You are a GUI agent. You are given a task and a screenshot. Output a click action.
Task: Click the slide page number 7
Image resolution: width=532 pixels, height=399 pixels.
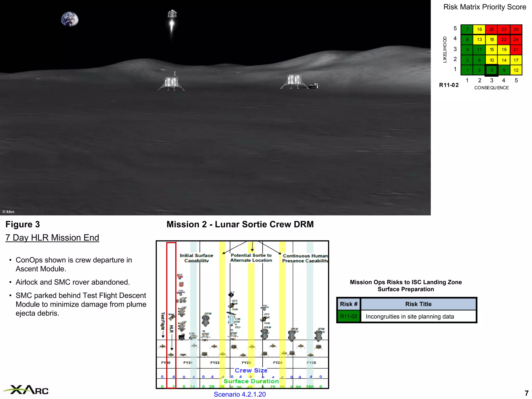pyautogui.click(x=527, y=393)
